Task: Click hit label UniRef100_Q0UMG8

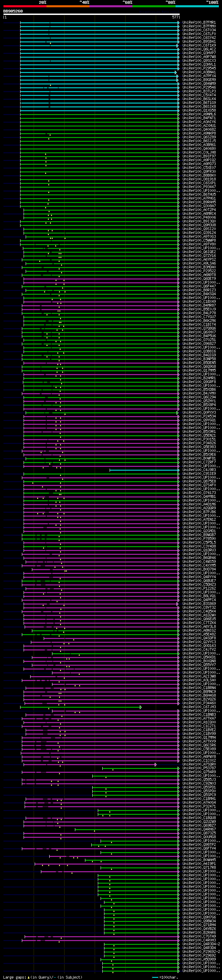Action: (199, 837)
